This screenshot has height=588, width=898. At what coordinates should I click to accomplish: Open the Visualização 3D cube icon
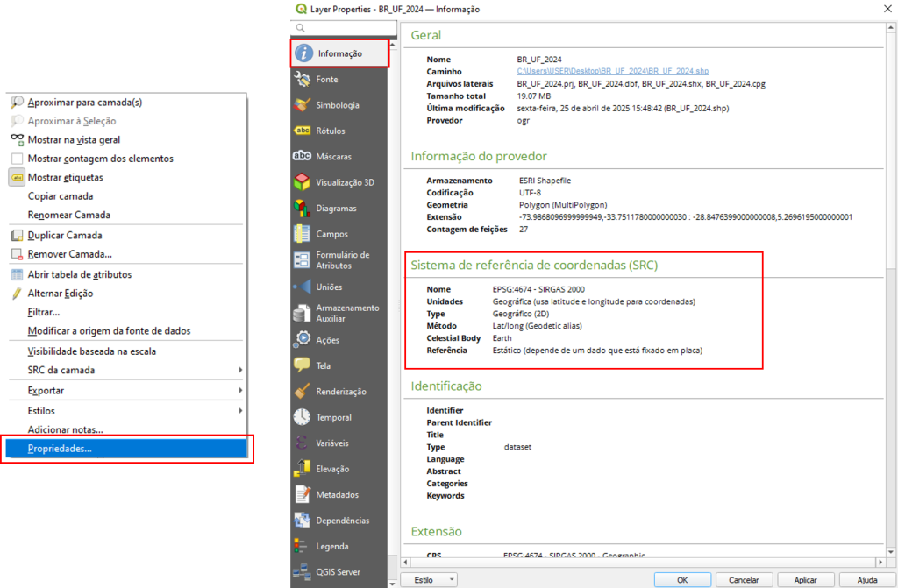pos(303,182)
